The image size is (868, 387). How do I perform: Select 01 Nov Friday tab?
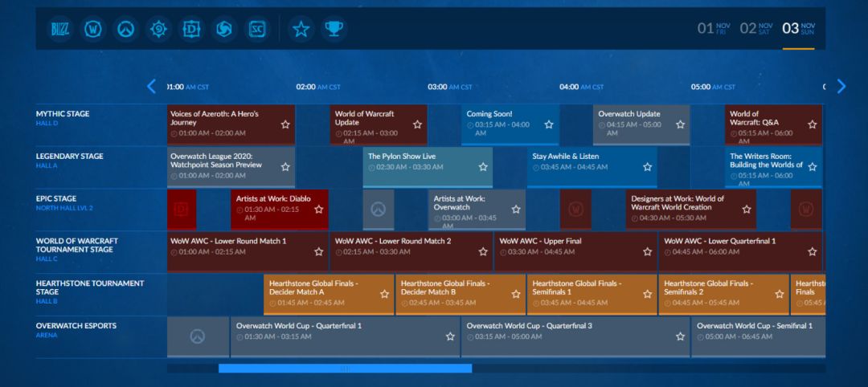[x=714, y=28]
